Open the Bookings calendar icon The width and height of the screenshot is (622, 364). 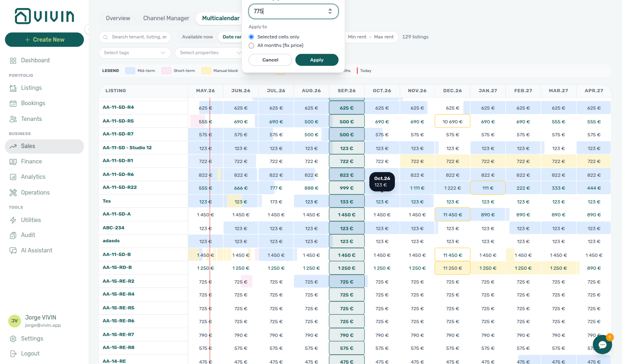13,104
